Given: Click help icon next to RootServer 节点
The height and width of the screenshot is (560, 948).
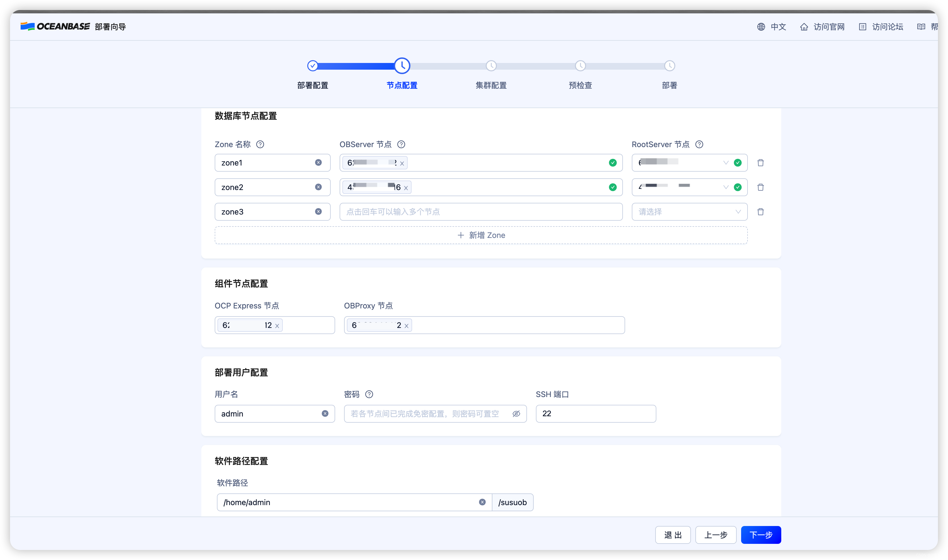Looking at the screenshot, I should 699,145.
